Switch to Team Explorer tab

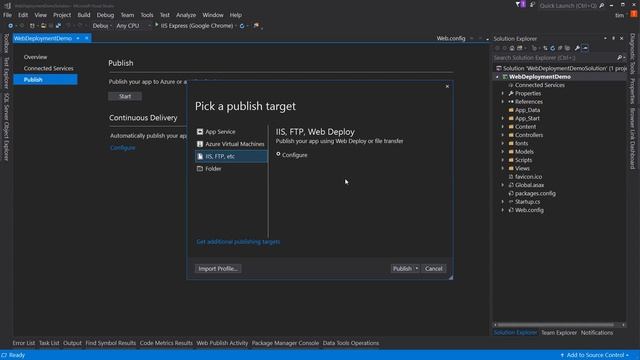[559, 333]
